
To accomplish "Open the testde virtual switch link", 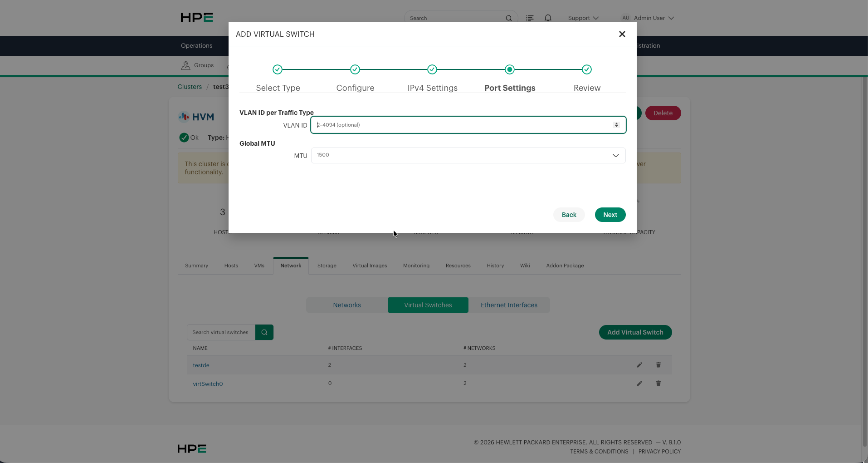I will (201, 365).
